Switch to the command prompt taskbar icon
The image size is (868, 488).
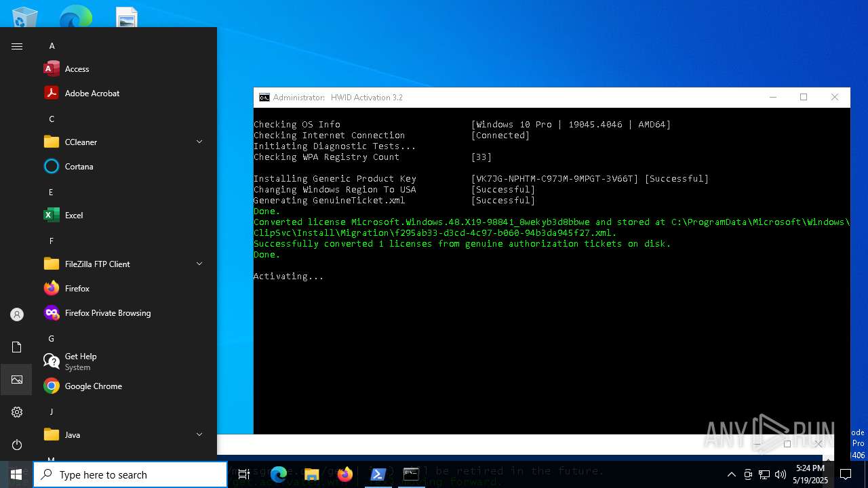(x=411, y=474)
